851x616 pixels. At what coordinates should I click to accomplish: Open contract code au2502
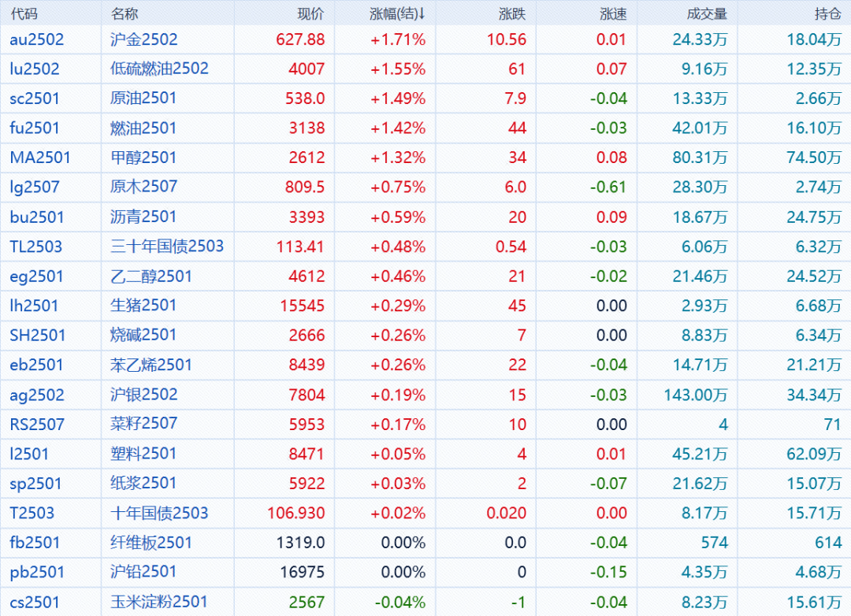(37, 39)
